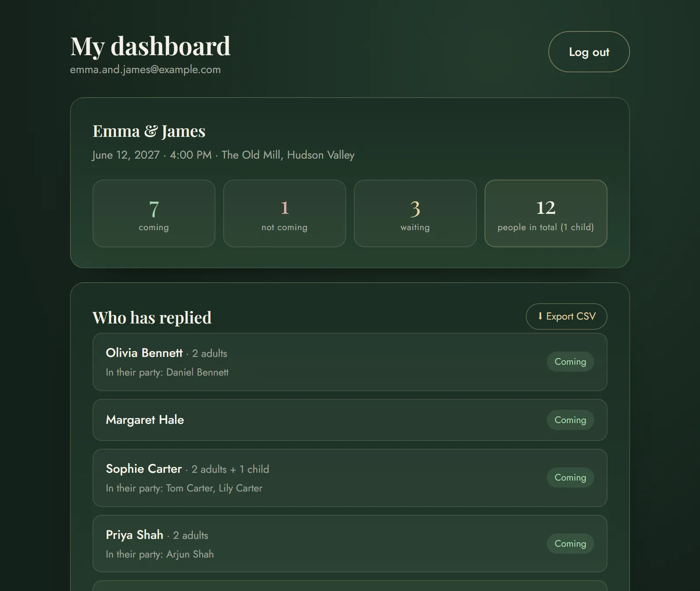Open Priya Shah's reply row
The height and width of the screenshot is (591, 700).
(350, 544)
